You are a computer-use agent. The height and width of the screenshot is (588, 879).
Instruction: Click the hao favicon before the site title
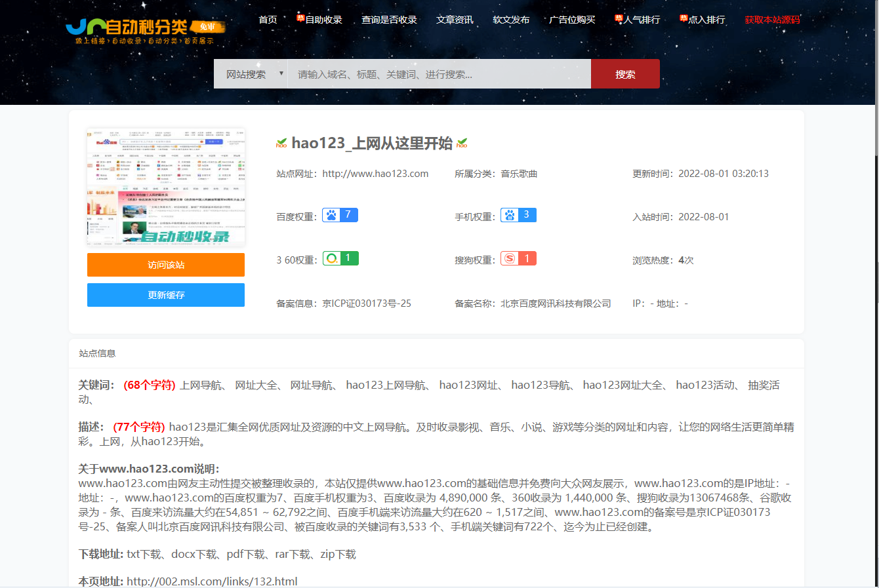coord(281,143)
